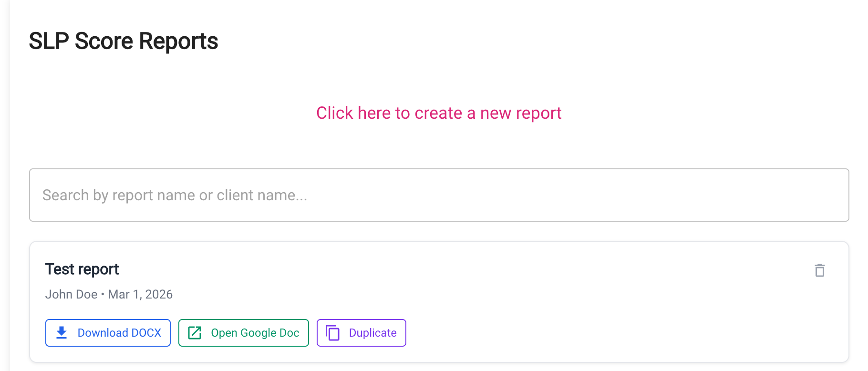Click the download arrow icon on Download DOCX
This screenshot has height=371, width=868.
pos(62,332)
